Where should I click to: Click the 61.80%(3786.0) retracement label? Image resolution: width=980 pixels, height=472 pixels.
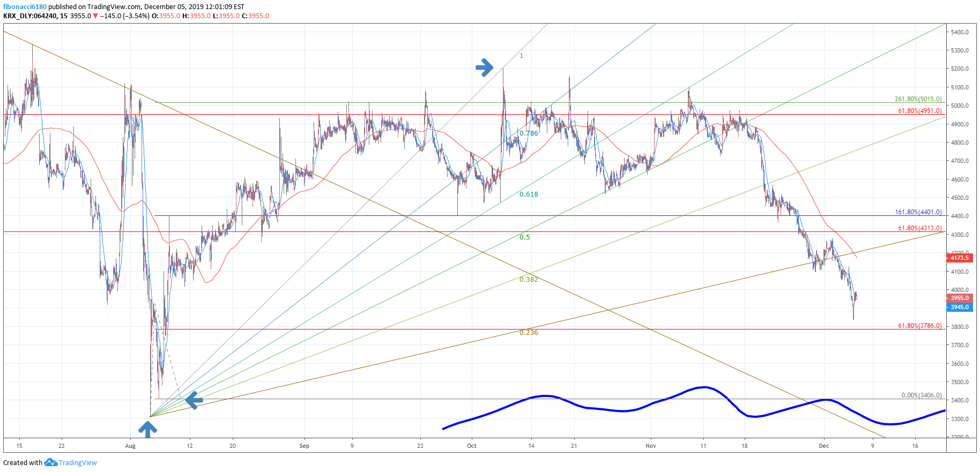(x=919, y=326)
